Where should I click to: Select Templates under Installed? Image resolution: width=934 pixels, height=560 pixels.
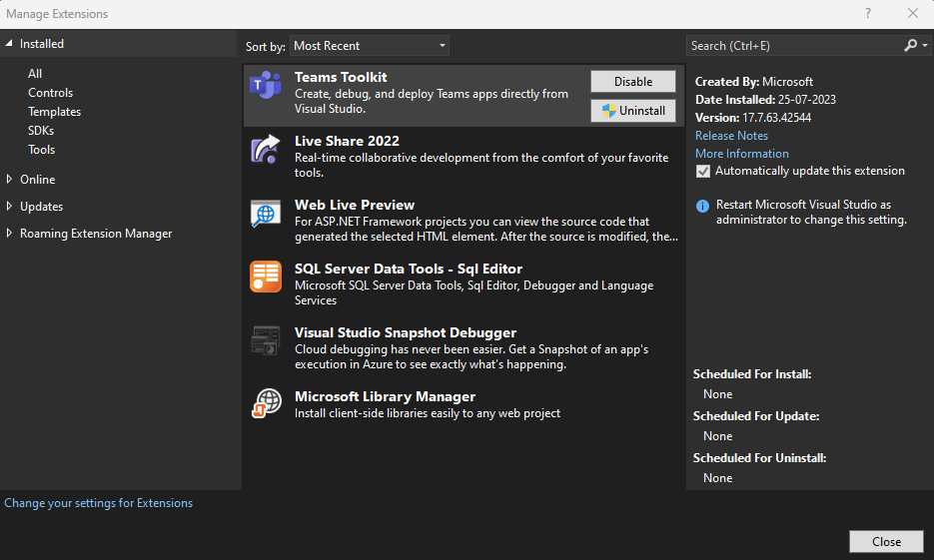coord(54,112)
